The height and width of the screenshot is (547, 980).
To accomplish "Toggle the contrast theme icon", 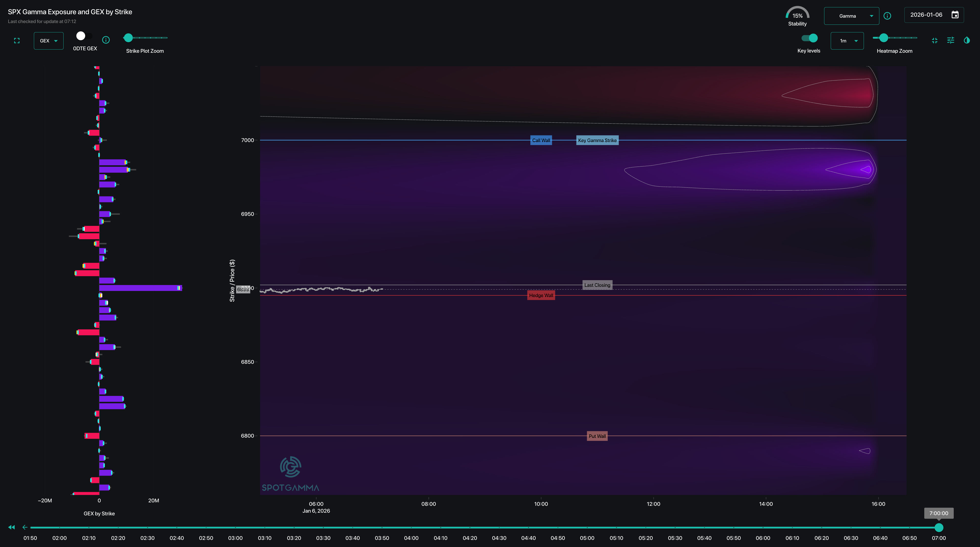I will pos(967,40).
